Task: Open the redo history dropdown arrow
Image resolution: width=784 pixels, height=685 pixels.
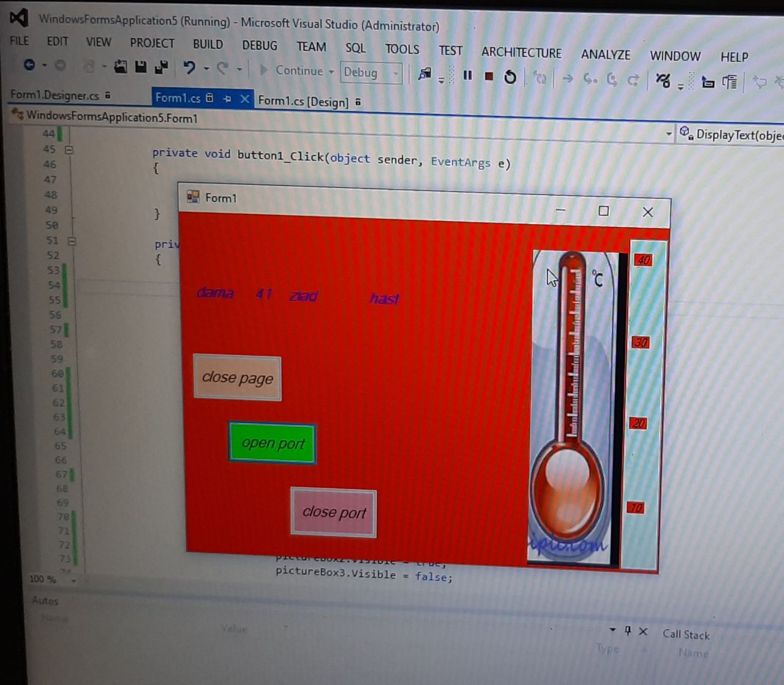Action: [239, 69]
